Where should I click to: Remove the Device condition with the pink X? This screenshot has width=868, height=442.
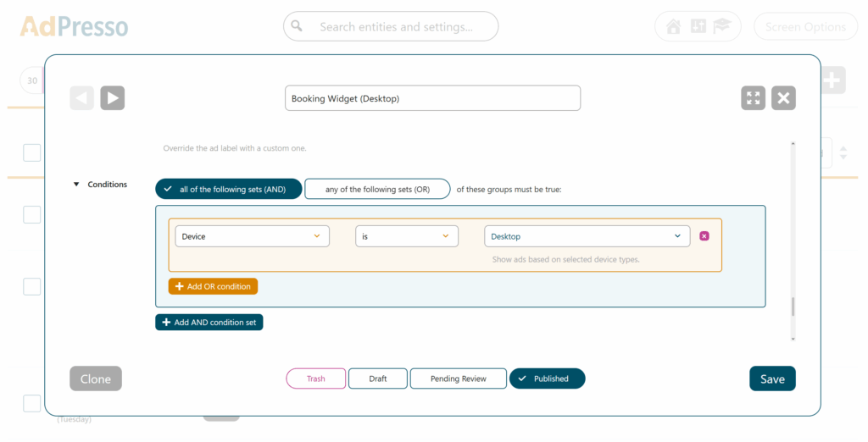pyautogui.click(x=704, y=236)
